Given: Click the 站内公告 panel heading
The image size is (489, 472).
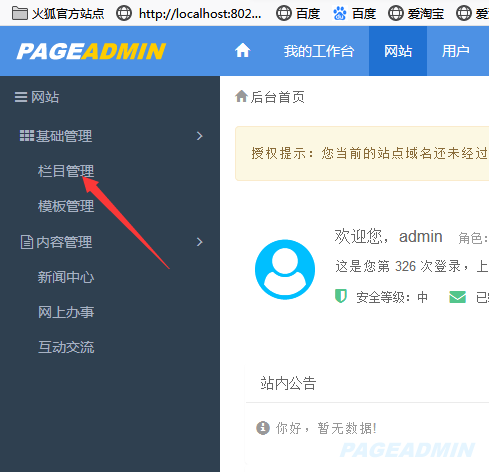Looking at the screenshot, I should pos(288,383).
